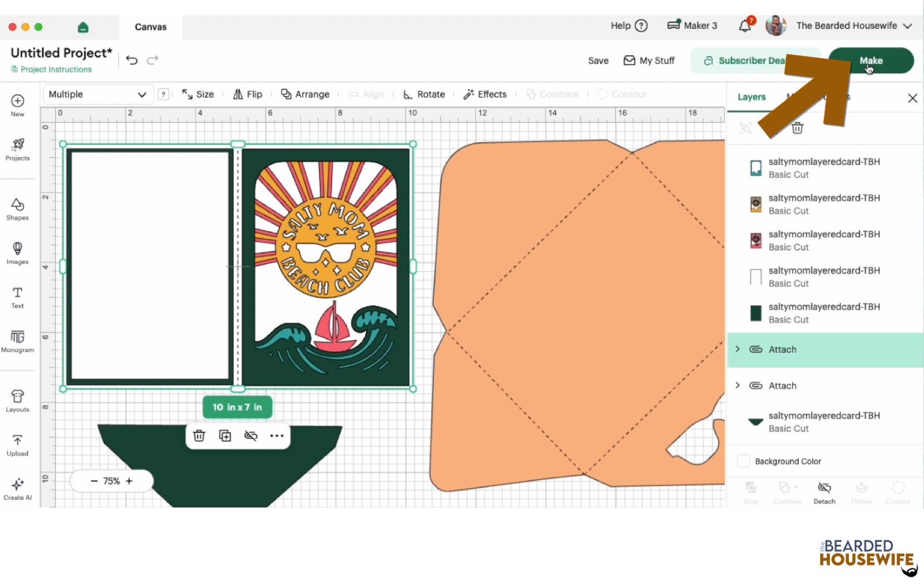Detach selection from floating toolbar

point(251,436)
